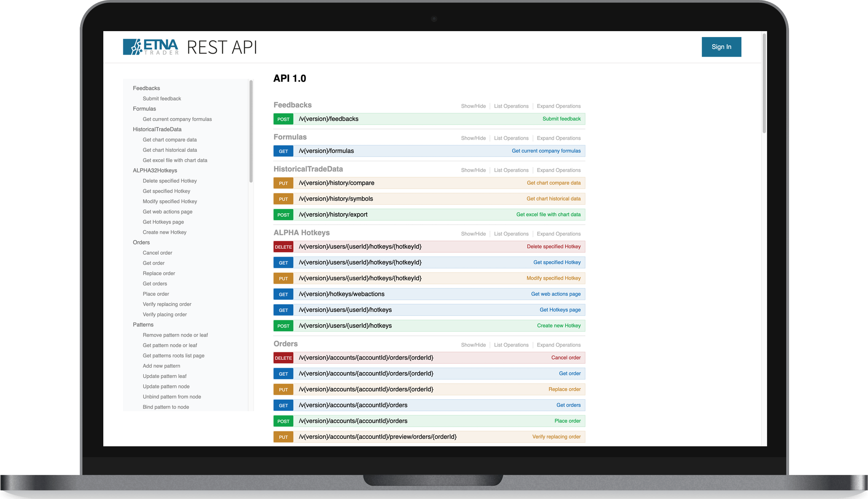Click the DELETE icon for Cancel order
The height and width of the screenshot is (499, 868).
pos(282,357)
